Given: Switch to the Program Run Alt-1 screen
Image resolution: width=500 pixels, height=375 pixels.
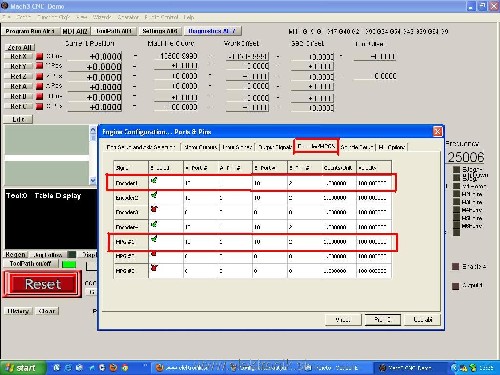Looking at the screenshot, I should coord(30,31).
